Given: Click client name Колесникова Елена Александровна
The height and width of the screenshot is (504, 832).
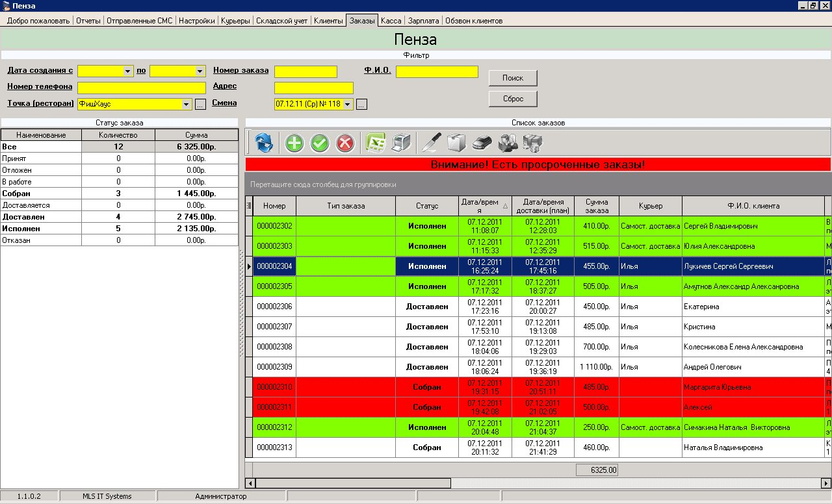Looking at the screenshot, I should coord(743,347).
